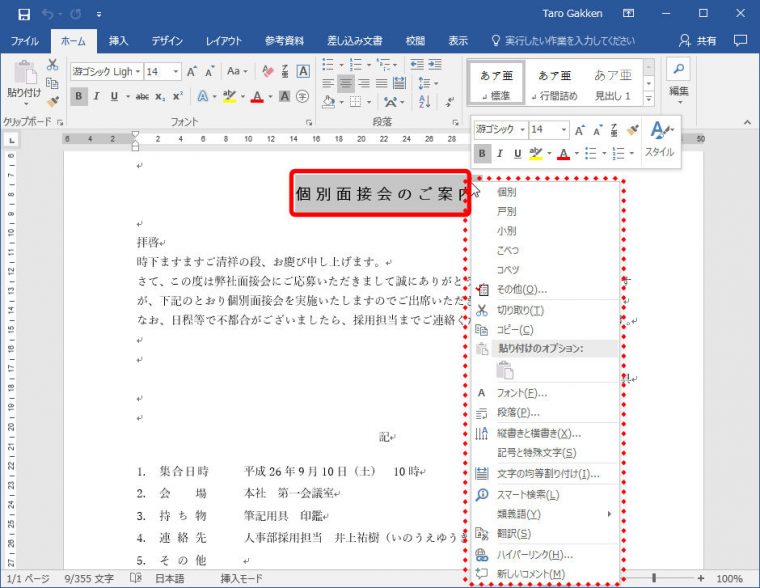This screenshot has width=760, height=588.
Task: Toggle Italic in mini toolbar
Action: (500, 154)
